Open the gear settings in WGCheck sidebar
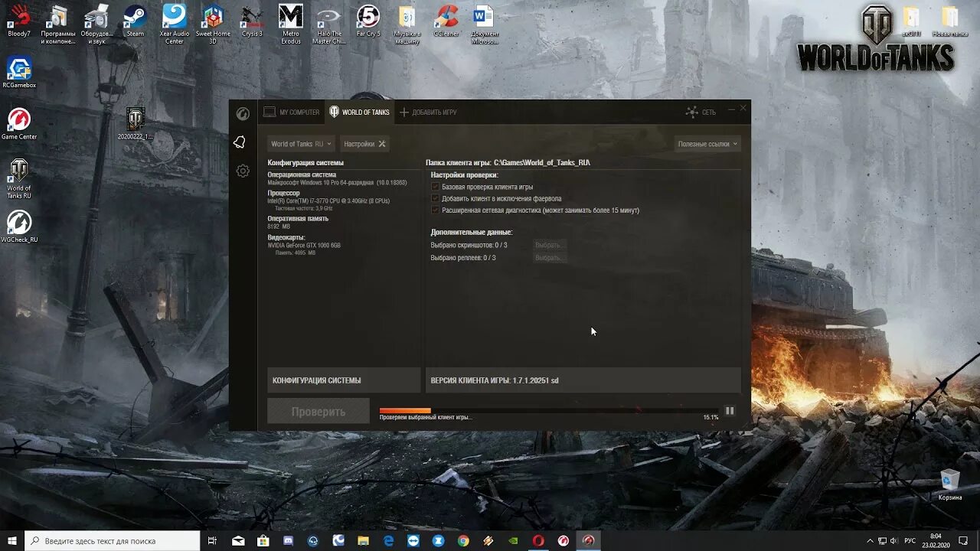Viewport: 980px width, 551px height. coord(243,171)
